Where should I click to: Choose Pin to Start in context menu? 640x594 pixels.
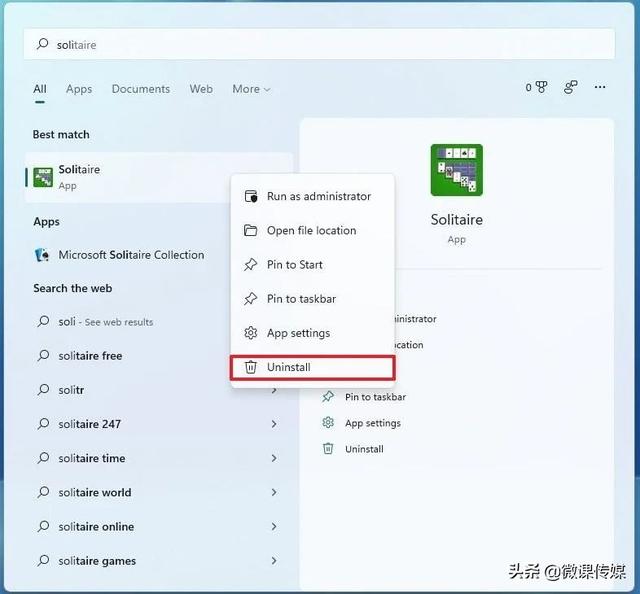(312, 265)
